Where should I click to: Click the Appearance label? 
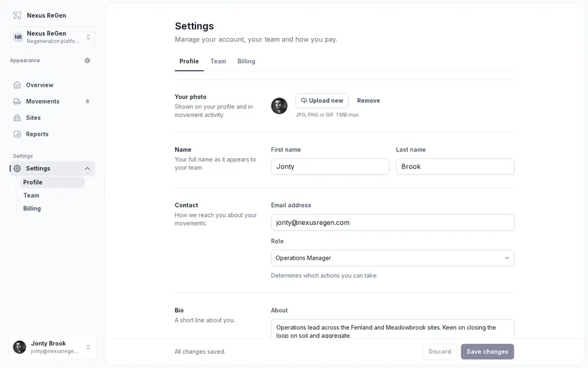pyautogui.click(x=24, y=61)
